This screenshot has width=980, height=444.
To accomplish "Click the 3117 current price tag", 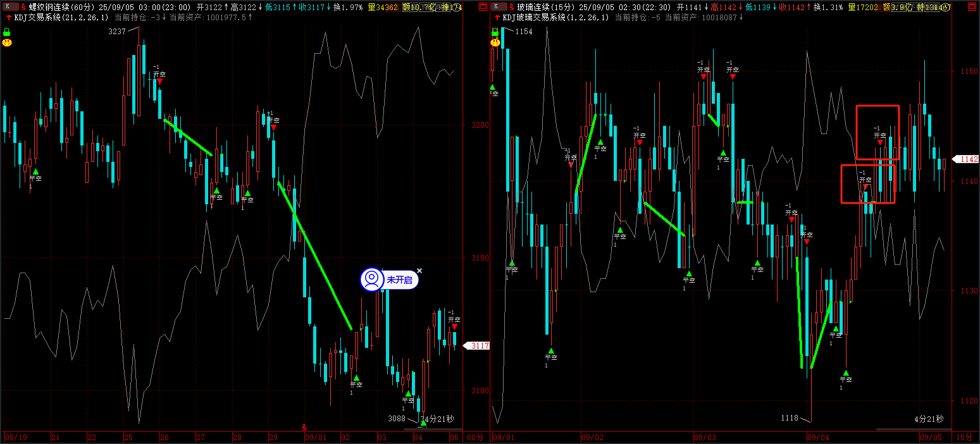I will pyautogui.click(x=478, y=346).
